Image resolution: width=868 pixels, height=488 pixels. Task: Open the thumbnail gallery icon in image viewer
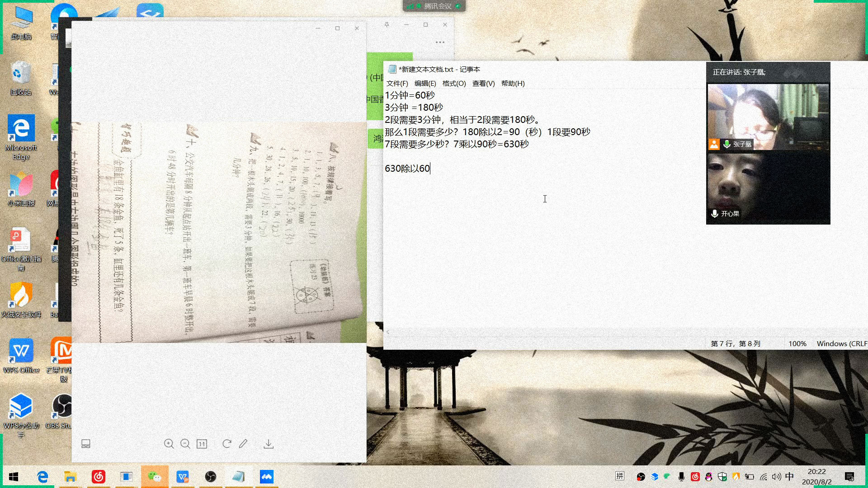(x=85, y=444)
